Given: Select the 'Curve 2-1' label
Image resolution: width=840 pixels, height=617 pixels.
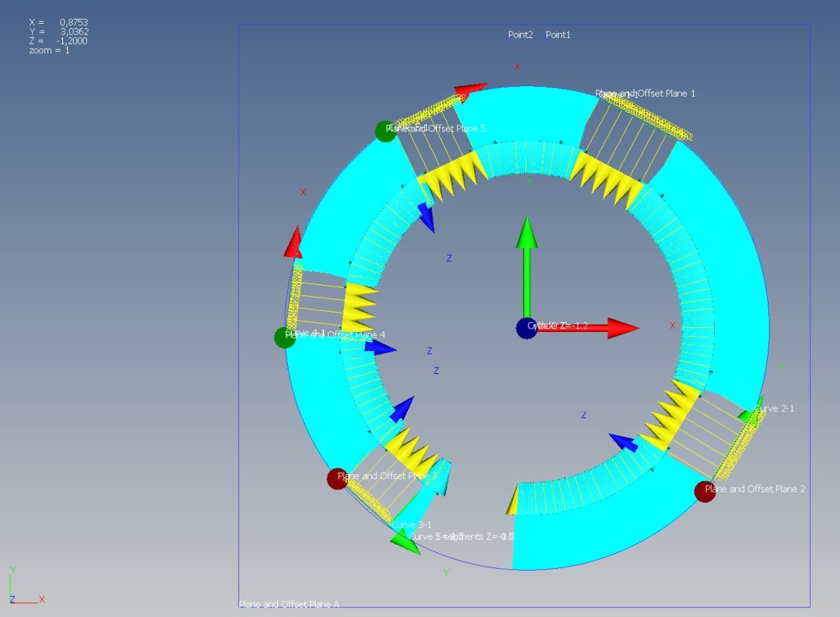Looking at the screenshot, I should [774, 408].
